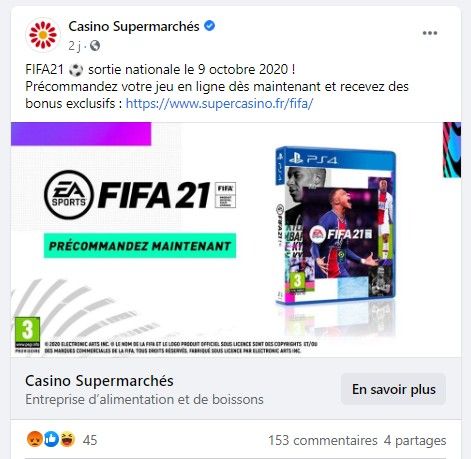The height and width of the screenshot is (459, 471).
Task: Click the 45 reactions count
Action: [90, 440]
